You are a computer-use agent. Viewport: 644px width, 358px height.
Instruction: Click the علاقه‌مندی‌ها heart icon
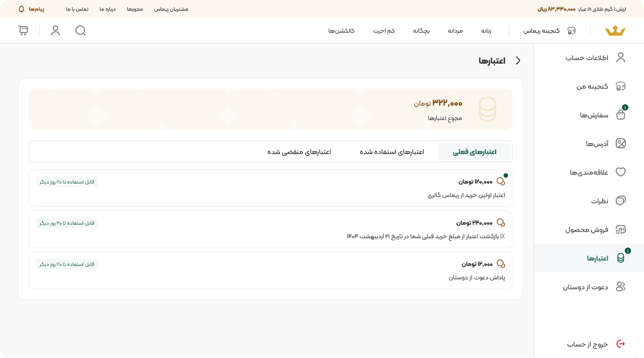click(621, 172)
